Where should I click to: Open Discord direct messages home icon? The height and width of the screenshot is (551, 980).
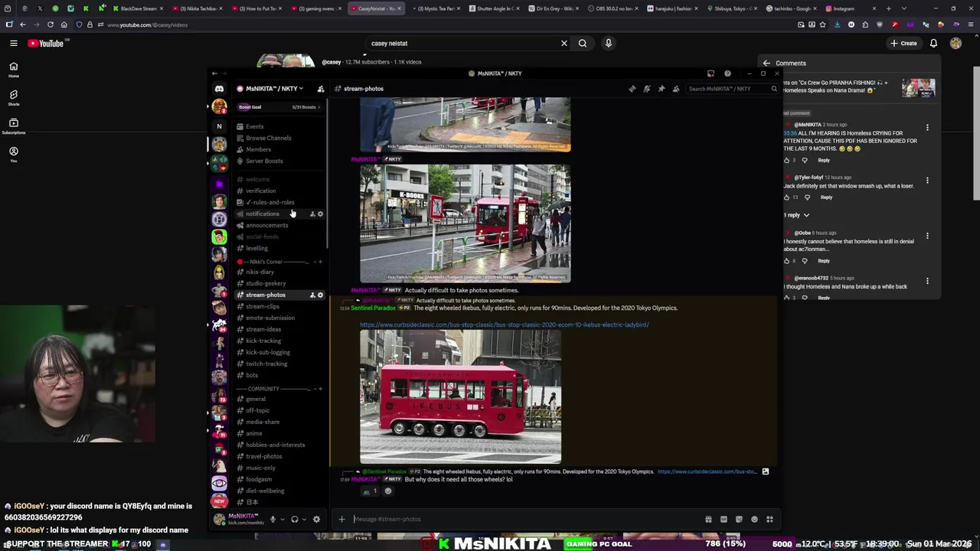pyautogui.click(x=219, y=89)
